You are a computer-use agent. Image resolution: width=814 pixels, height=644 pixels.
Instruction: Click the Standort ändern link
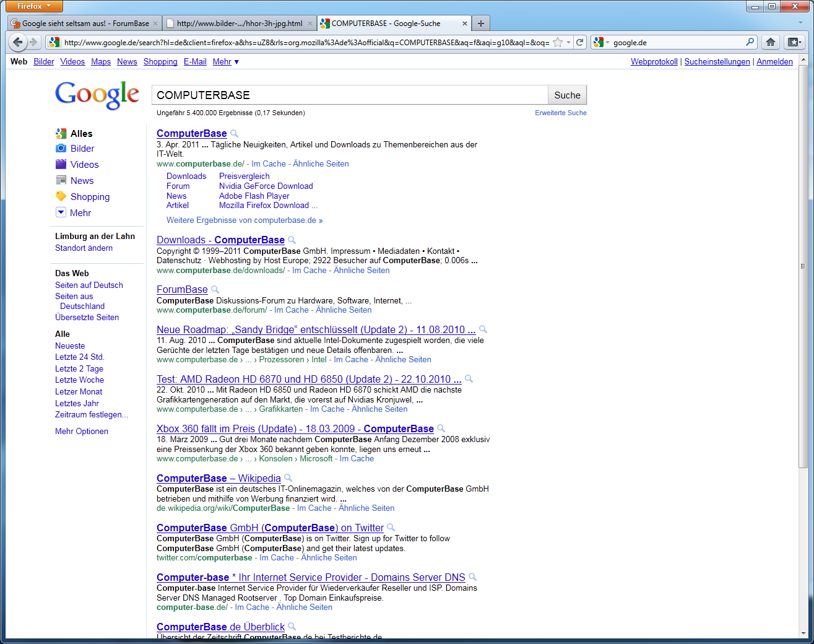point(84,248)
